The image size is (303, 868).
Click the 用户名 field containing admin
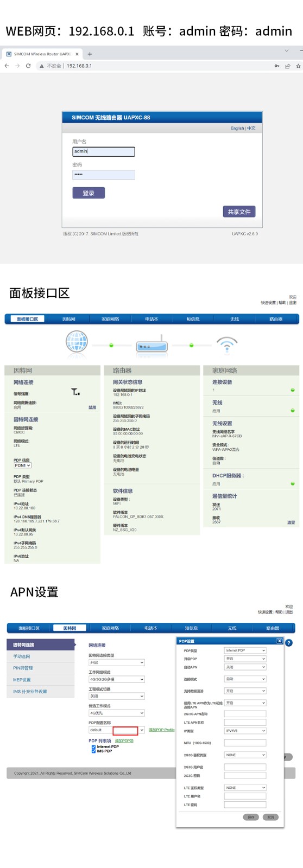tap(103, 152)
